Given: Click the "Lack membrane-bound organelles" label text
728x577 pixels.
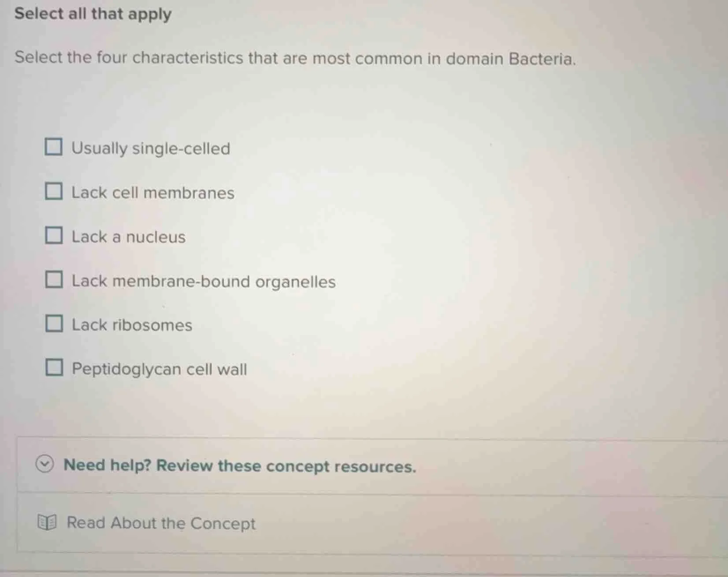Looking at the screenshot, I should [203, 282].
